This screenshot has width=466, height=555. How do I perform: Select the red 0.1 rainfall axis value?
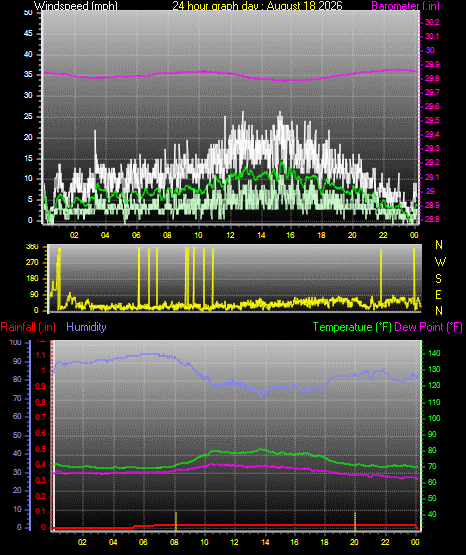41,511
